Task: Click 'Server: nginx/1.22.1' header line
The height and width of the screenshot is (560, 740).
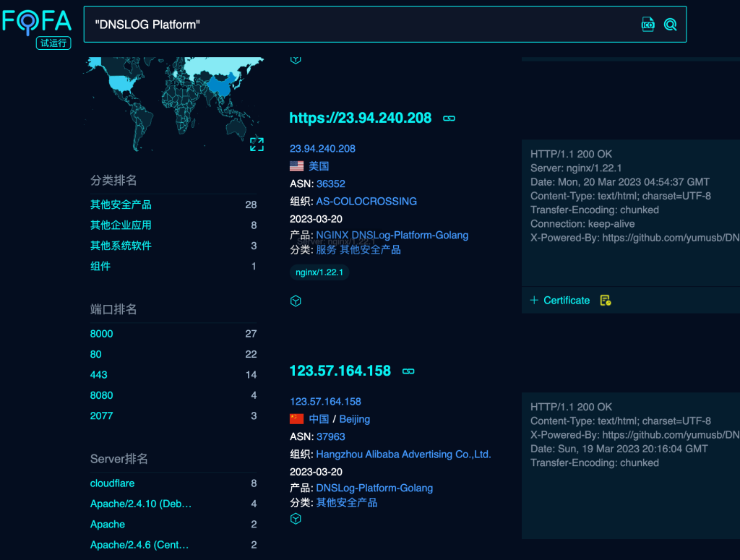Action: [576, 168]
